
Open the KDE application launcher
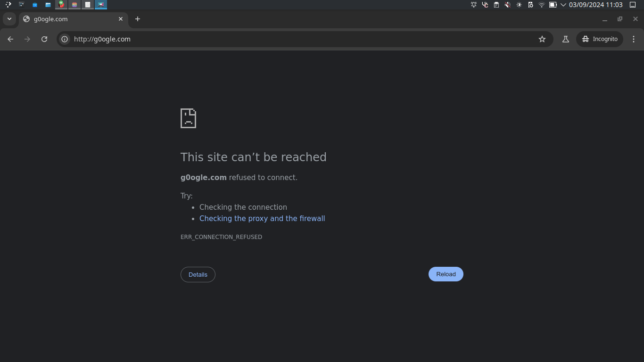click(x=8, y=5)
